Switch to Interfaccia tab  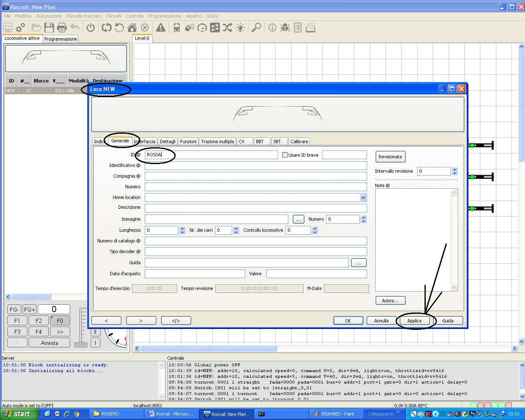[146, 142]
